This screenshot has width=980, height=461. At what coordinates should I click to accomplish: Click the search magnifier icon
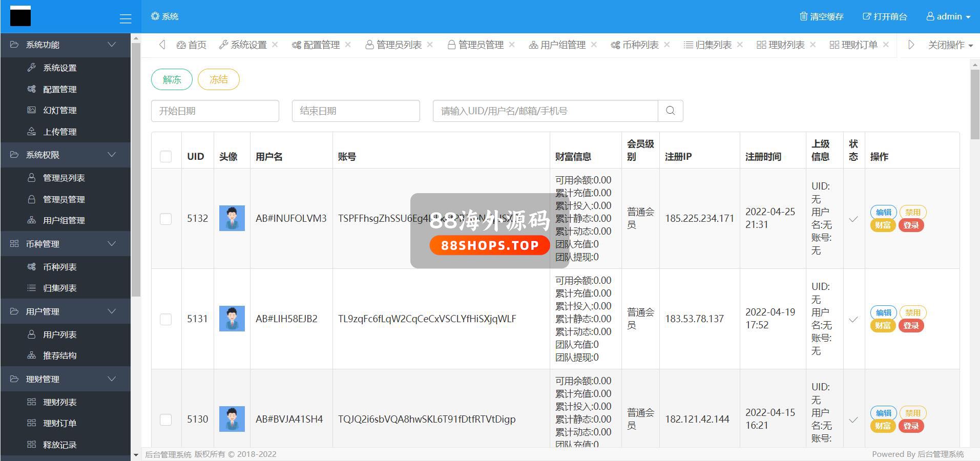[x=670, y=111]
